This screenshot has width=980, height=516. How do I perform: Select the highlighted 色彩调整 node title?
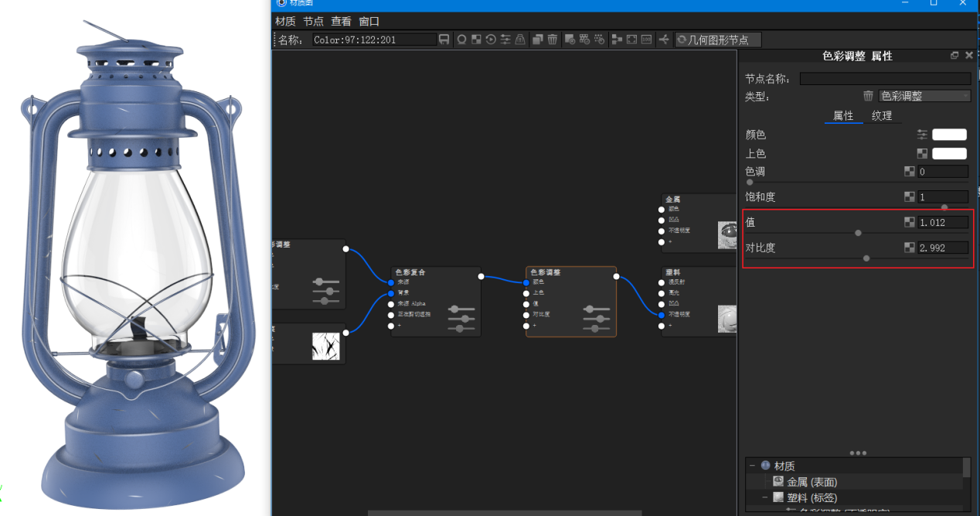pos(546,272)
